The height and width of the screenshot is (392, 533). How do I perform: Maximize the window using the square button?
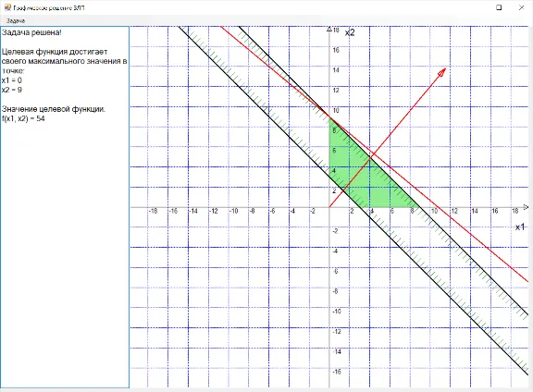(499, 7)
